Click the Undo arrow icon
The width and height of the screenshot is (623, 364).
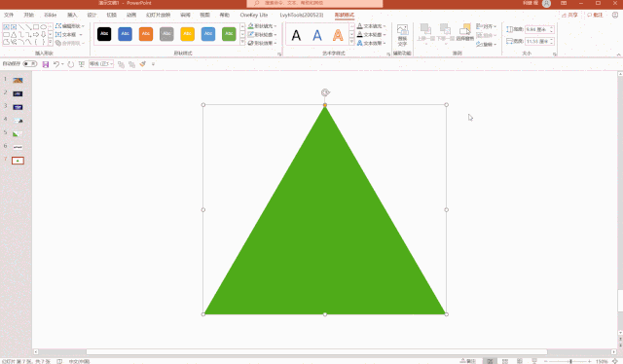coord(56,64)
